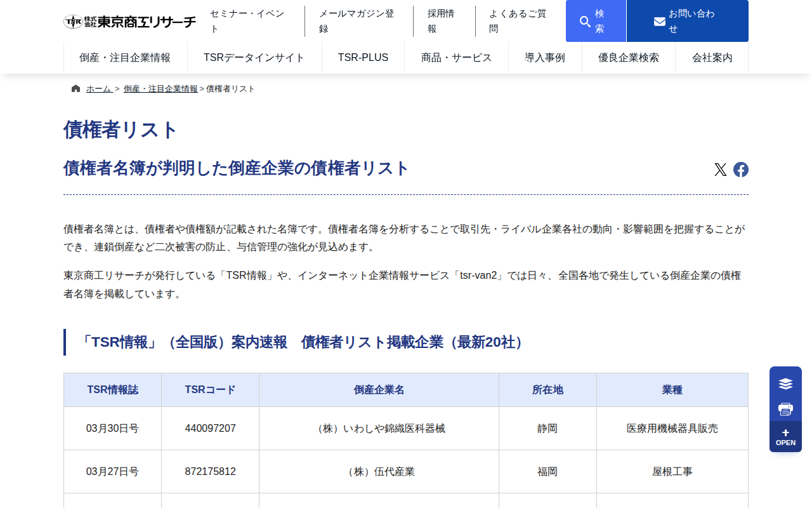812x508 pixels.
Task: Expand the floating OPEN panel
Action: [785, 437]
